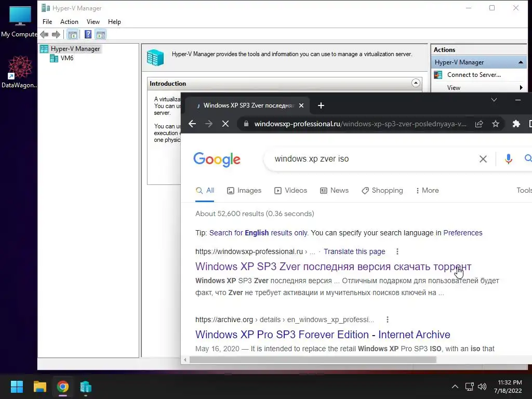Screen dimensions: 532x399
Task: Toggle the Action pane icon in Hyper-V toolbar
Action: coord(101,34)
